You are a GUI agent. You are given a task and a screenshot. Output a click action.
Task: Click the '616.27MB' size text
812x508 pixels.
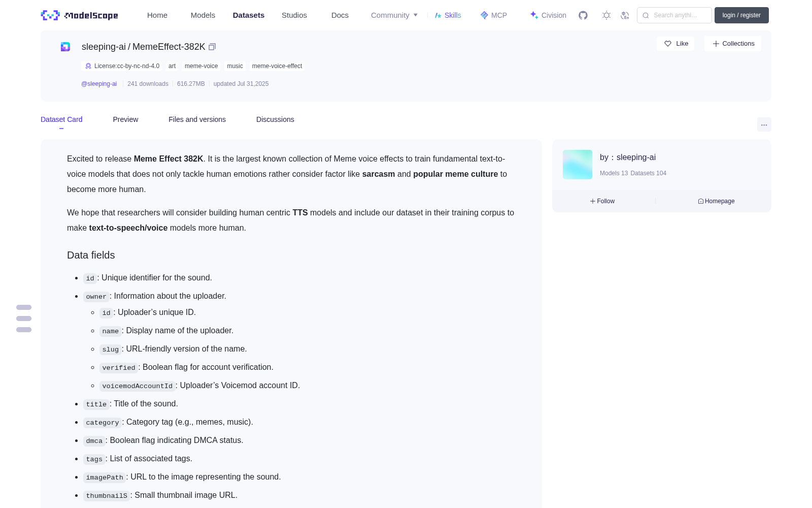[191, 84]
